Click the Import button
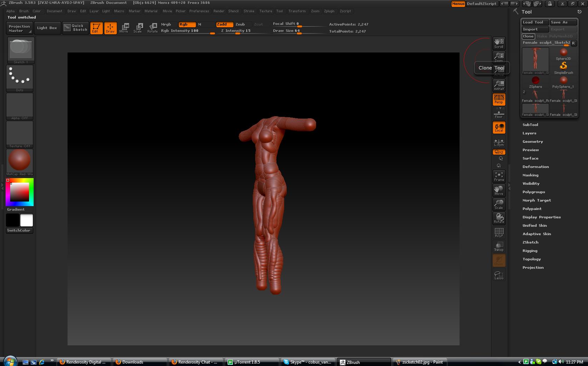 point(535,29)
